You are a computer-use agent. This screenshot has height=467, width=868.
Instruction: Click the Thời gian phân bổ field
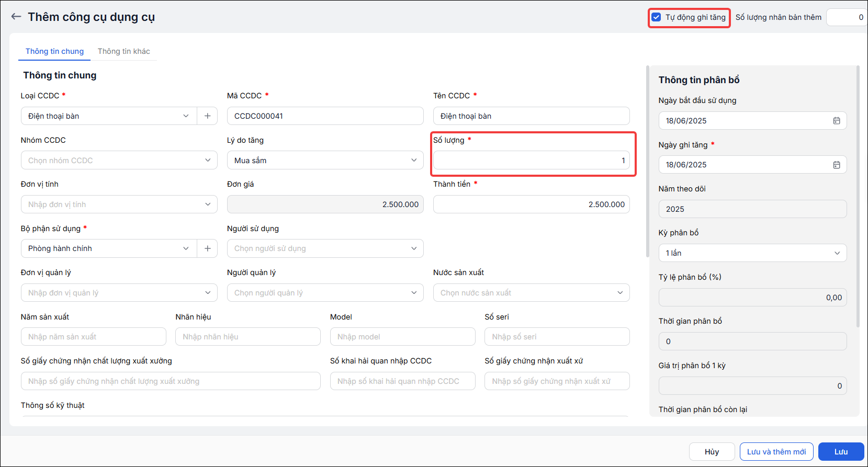753,341
